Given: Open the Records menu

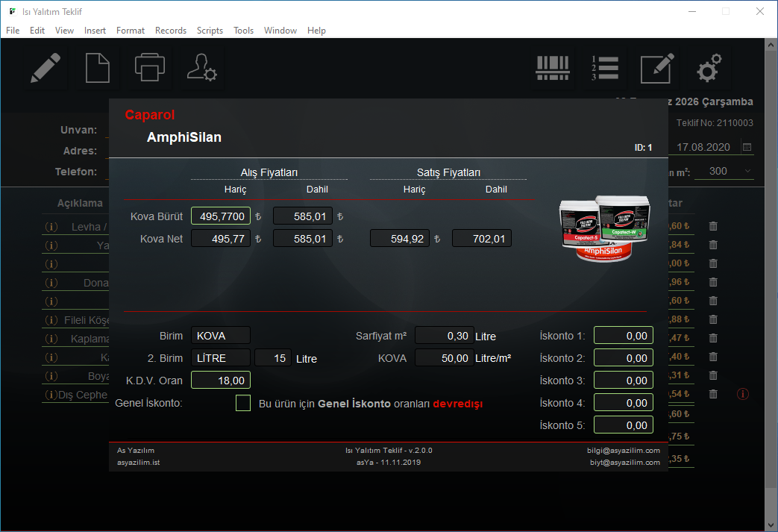Looking at the screenshot, I should click(x=171, y=31).
